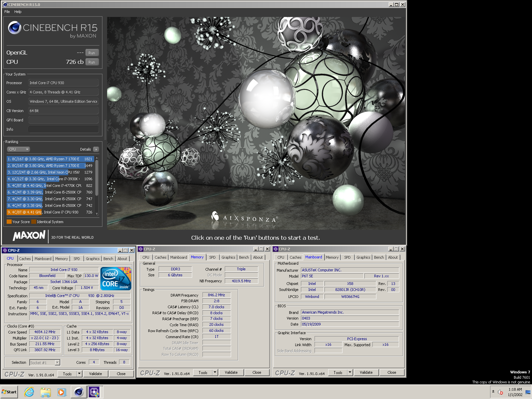Click the Info input field
Screen dimensions: 532x399
point(64,129)
